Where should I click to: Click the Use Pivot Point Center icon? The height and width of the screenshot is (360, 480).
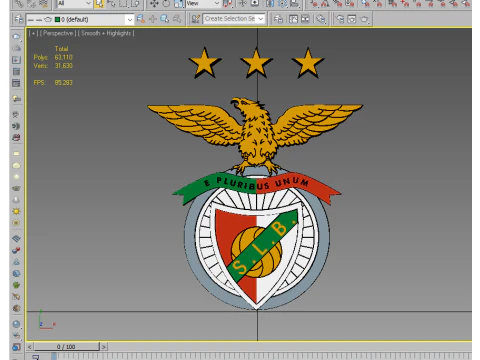click(x=228, y=3)
